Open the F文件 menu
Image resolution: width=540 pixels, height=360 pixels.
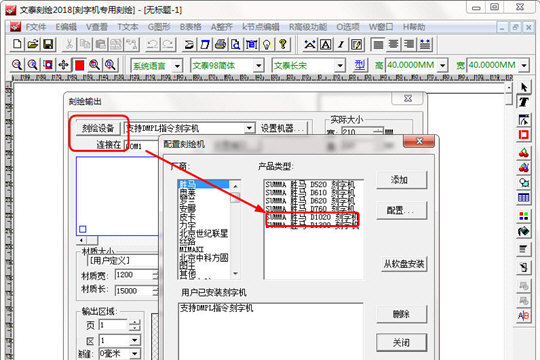pyautogui.click(x=36, y=27)
